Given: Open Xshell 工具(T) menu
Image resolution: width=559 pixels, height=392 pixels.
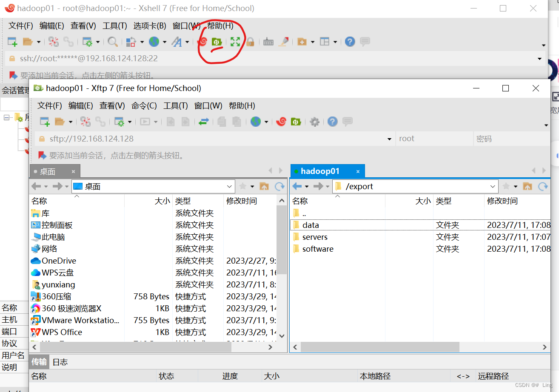Looking at the screenshot, I should (x=115, y=26).
